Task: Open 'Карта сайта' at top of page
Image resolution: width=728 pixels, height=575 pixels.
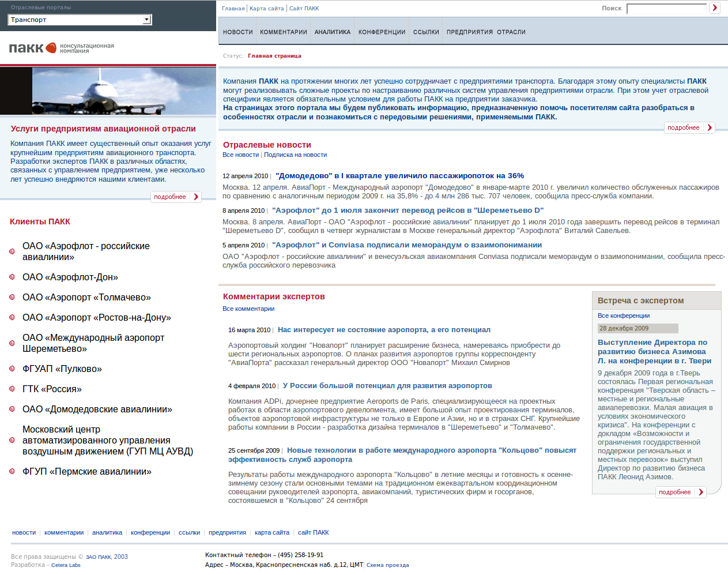Action: click(263, 7)
